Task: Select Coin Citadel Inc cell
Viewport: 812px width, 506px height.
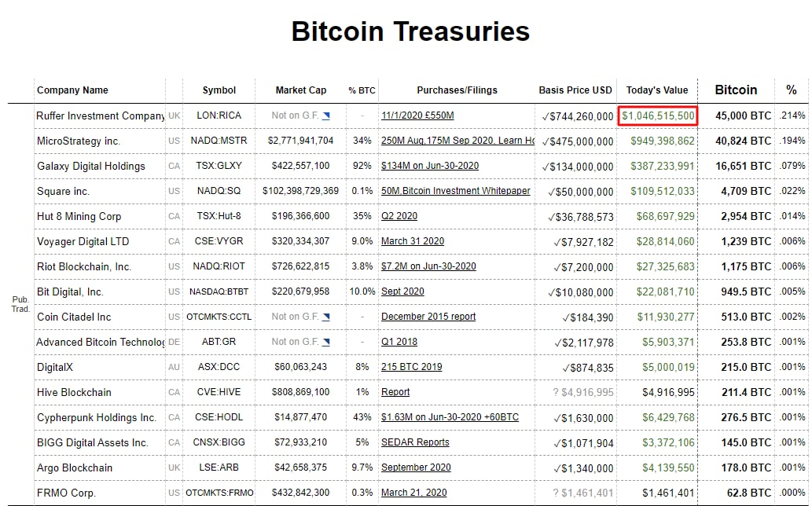Action: (x=100, y=317)
